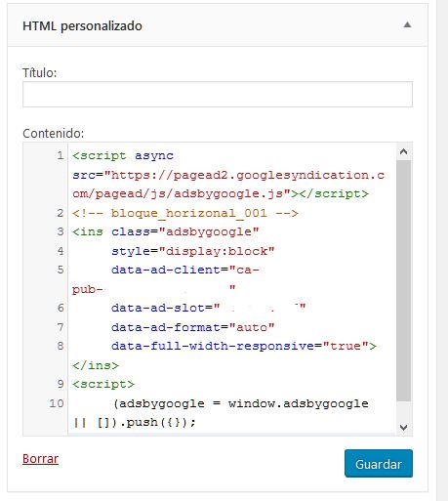This screenshot has width=448, height=501.
Task: Click the data-full-width-responsive line
Action: pos(244,346)
